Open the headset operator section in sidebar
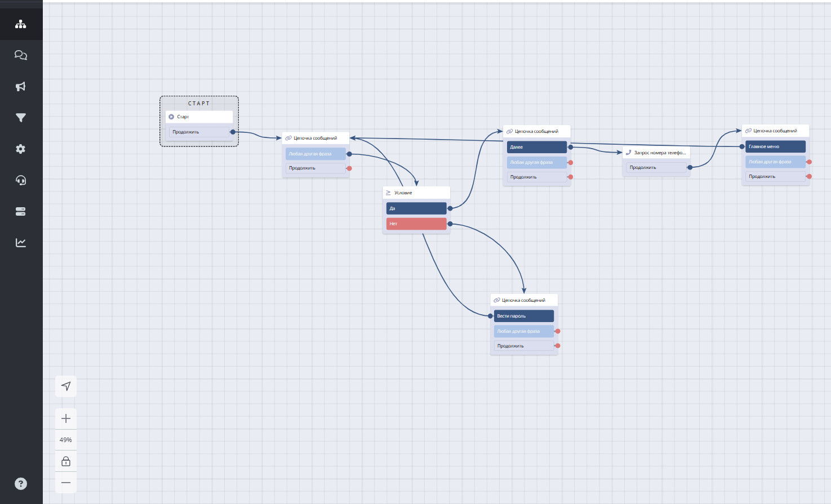 pos(21,180)
